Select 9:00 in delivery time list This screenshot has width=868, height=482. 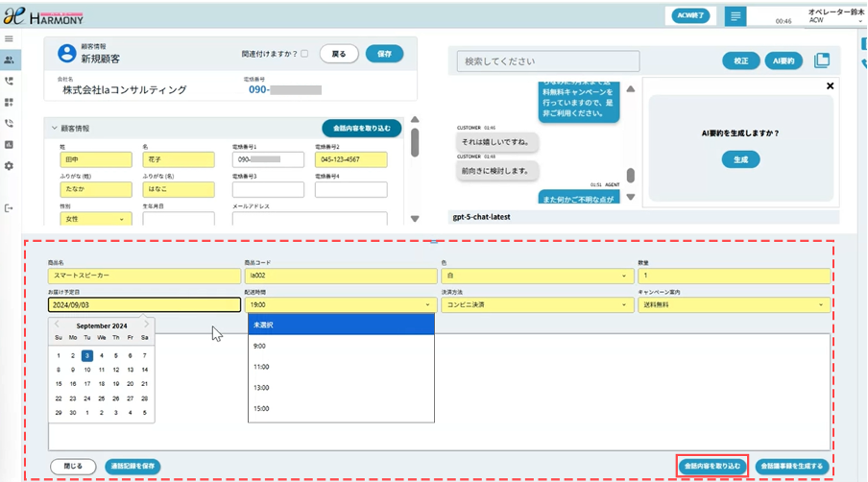(341, 346)
